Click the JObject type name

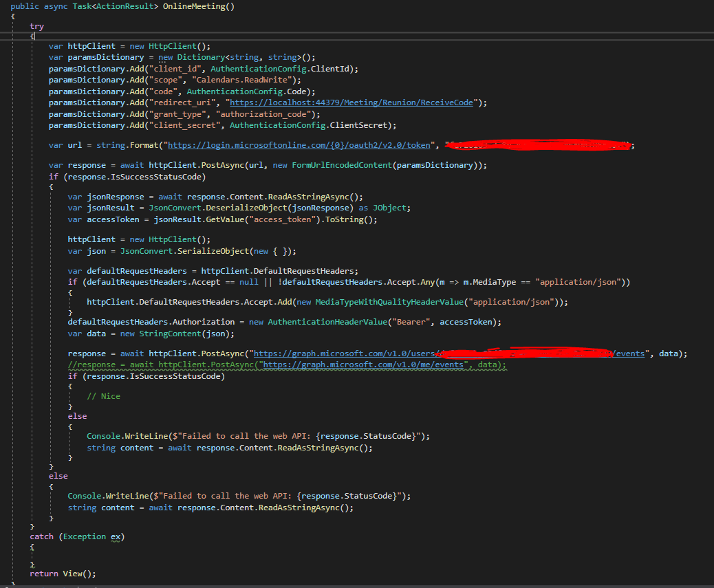pyautogui.click(x=389, y=208)
